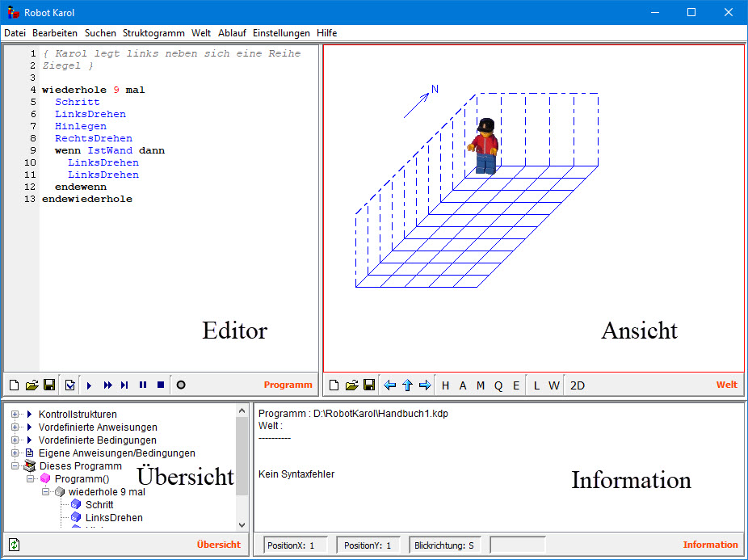Click the syntax check icon

[x=70, y=385]
